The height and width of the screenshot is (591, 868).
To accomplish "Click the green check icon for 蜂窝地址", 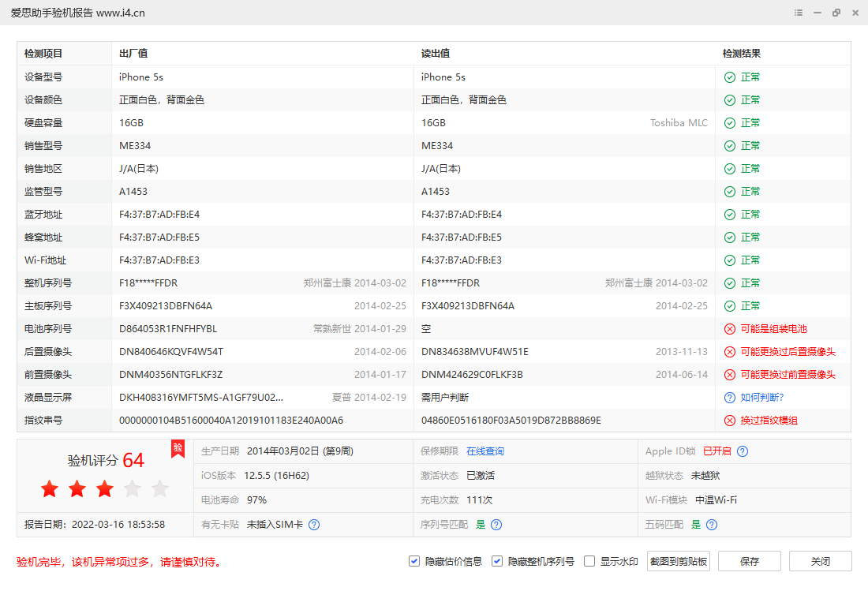I will click(730, 238).
